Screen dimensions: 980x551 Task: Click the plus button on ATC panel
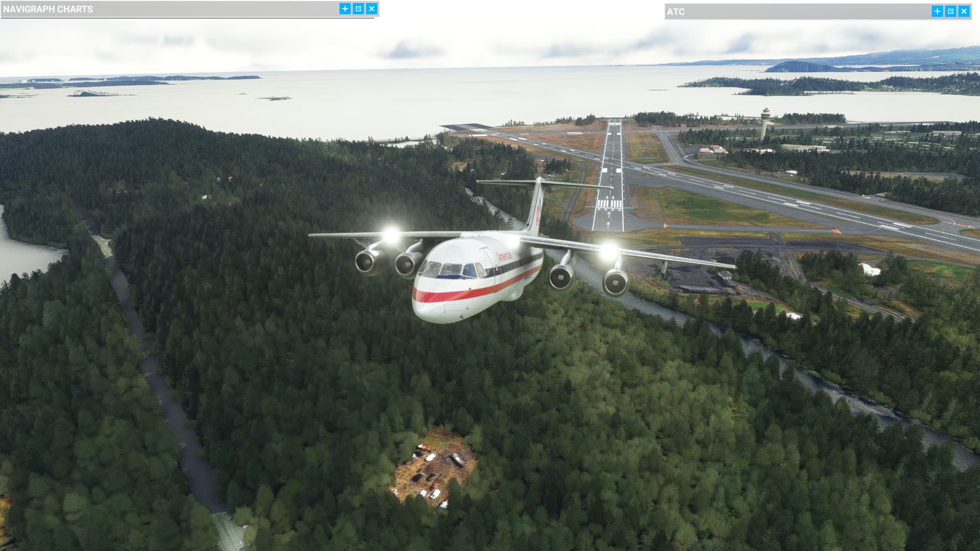tap(938, 11)
